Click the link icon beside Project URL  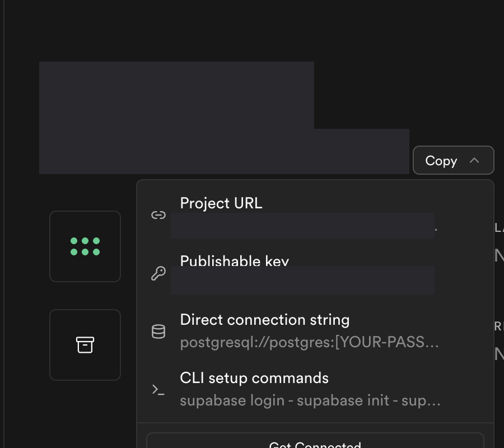pos(158,214)
